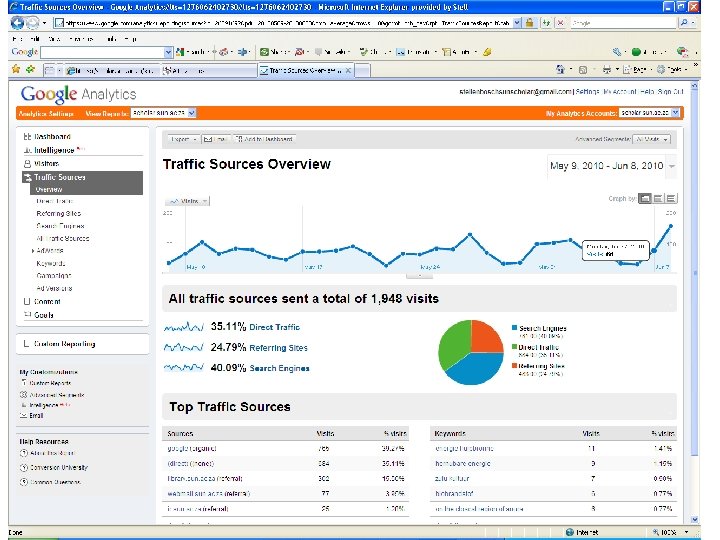Click green Direct Traffic pie slice
Viewport: 720px width, 540px height.
(452, 344)
